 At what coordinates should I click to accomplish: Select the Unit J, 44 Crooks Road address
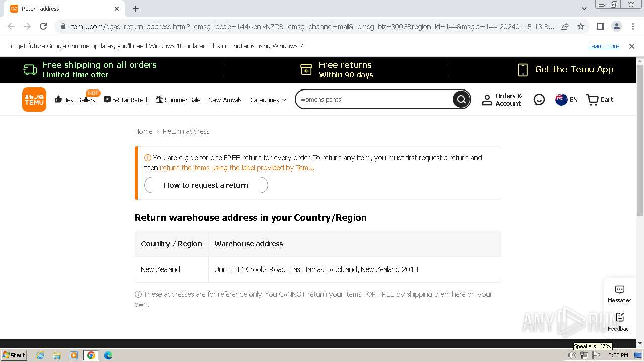[x=316, y=269]
